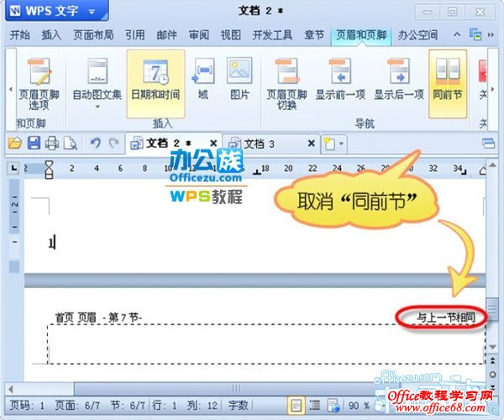Open the 开发工具 tab
504x420 pixels.
pos(272,34)
